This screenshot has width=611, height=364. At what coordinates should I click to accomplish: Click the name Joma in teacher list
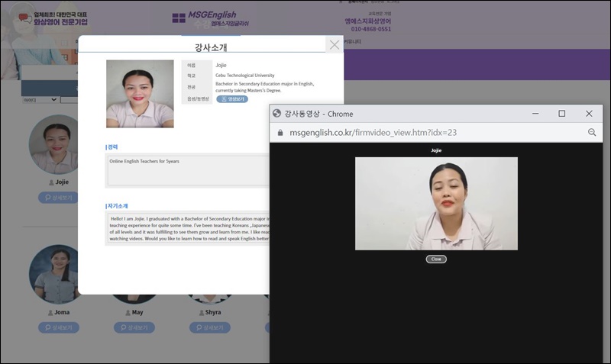(62, 312)
